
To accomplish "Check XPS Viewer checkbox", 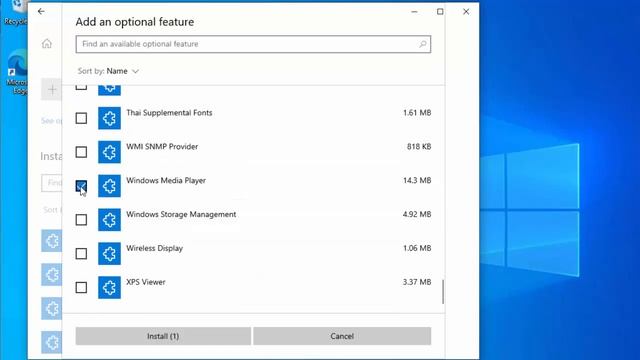I will click(81, 288).
